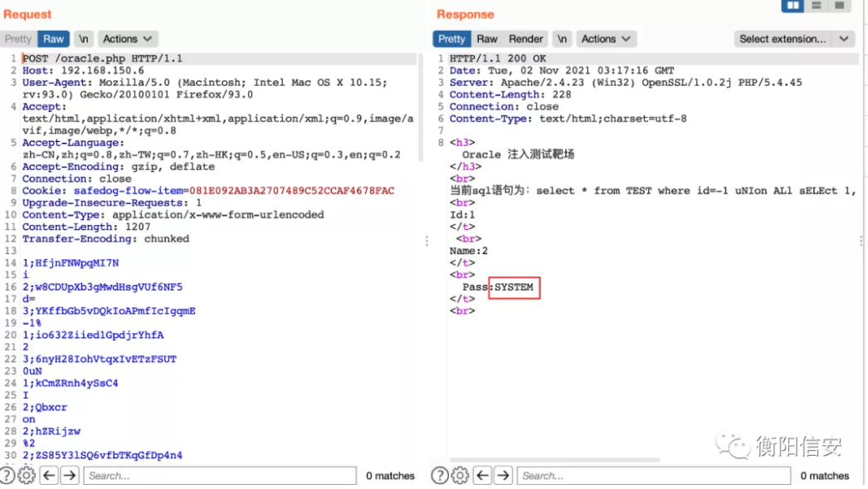Open the Request search help icon
This screenshot has height=489, width=868.
[7, 476]
